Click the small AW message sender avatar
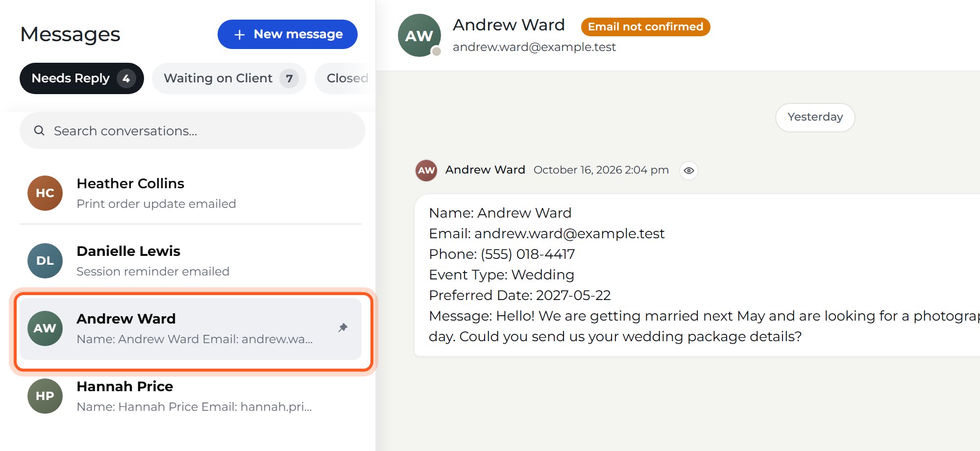 pyautogui.click(x=426, y=171)
